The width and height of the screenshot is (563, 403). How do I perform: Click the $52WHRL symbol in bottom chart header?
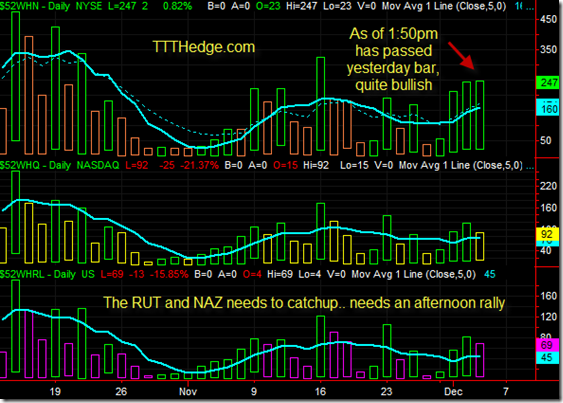22,274
